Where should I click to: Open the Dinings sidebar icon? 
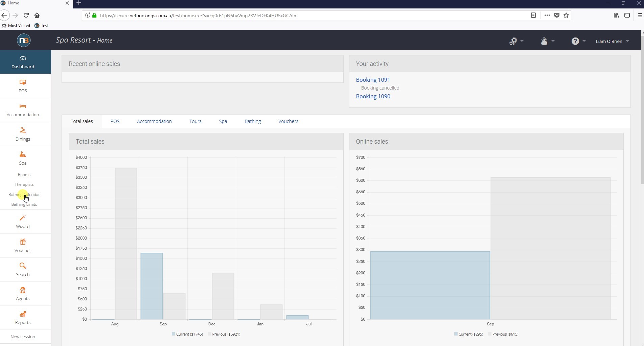pyautogui.click(x=23, y=130)
